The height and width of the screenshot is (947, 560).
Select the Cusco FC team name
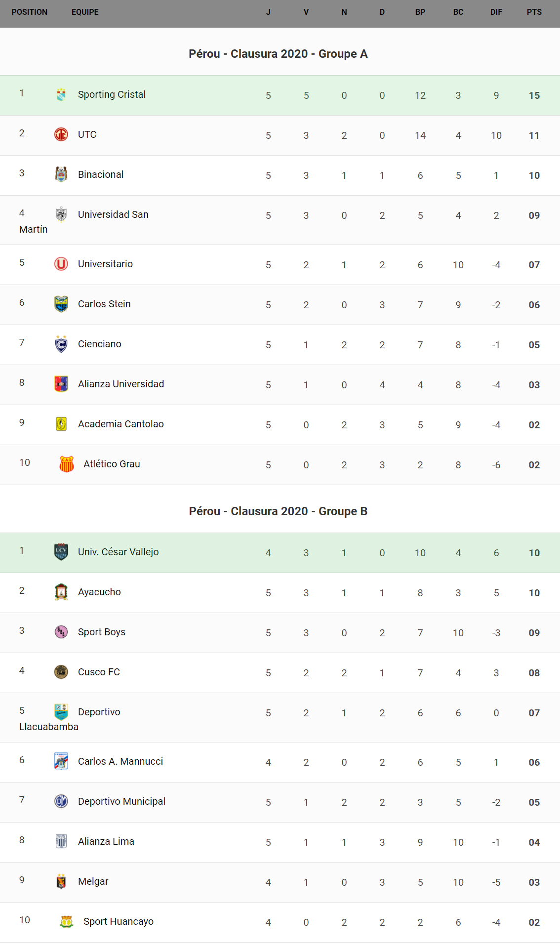99,672
